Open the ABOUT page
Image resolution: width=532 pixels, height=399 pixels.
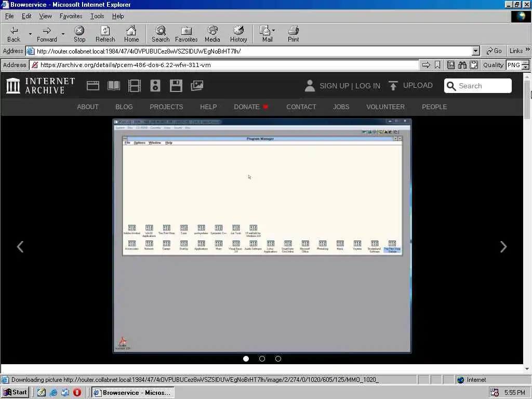tap(87, 107)
